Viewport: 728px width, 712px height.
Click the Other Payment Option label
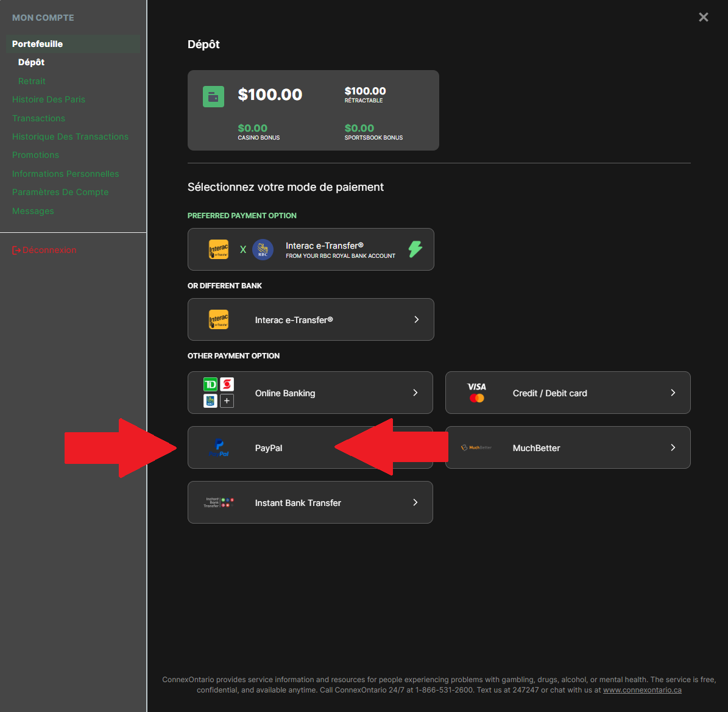(233, 356)
